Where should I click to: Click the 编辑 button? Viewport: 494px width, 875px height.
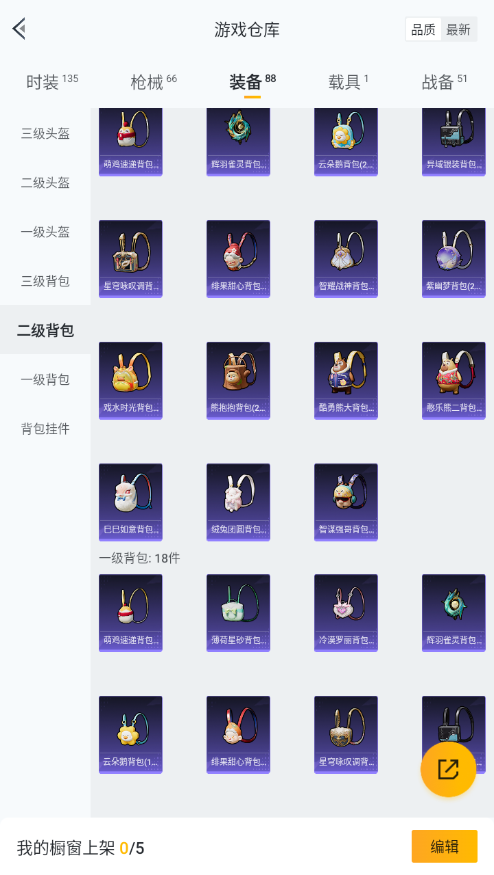point(444,847)
